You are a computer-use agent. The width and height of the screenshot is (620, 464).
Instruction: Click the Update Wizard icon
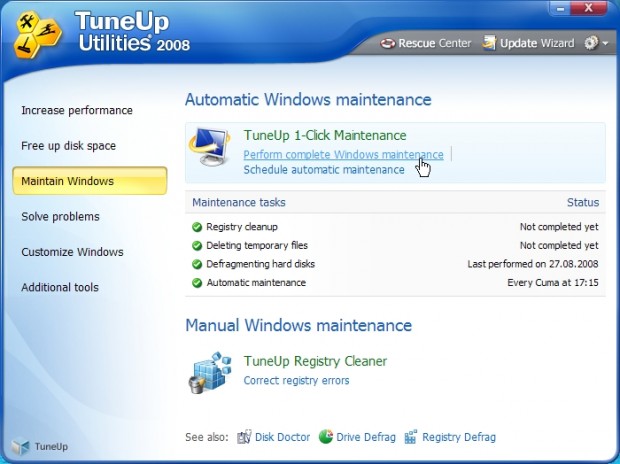489,43
